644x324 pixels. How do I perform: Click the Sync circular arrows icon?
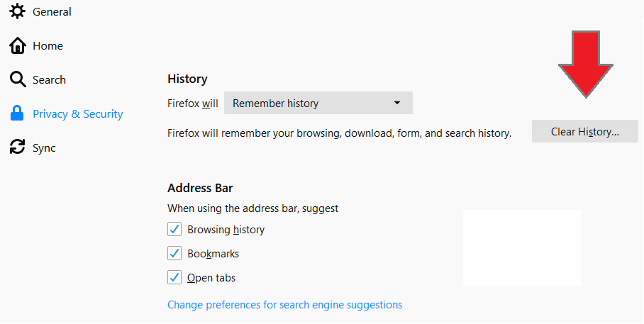click(x=17, y=147)
